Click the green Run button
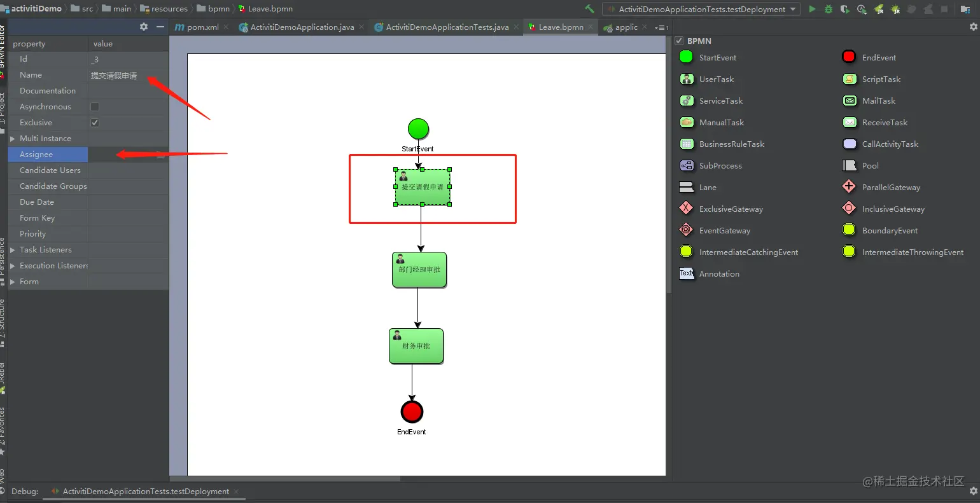The width and height of the screenshot is (980, 503). (x=812, y=9)
